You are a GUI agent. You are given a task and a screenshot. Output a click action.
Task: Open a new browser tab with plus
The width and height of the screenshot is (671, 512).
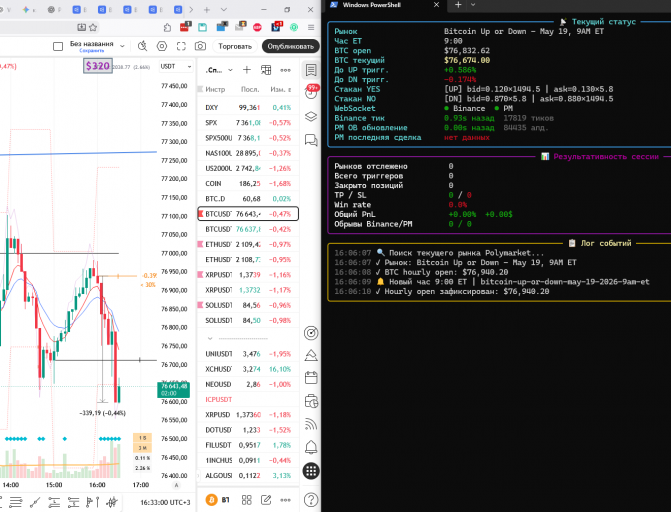coord(207,9)
